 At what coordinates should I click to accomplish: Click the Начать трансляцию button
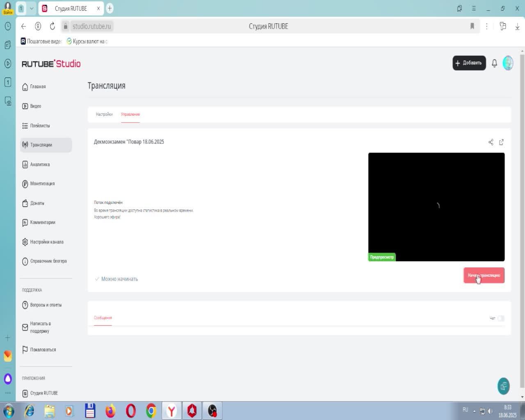pyautogui.click(x=484, y=275)
